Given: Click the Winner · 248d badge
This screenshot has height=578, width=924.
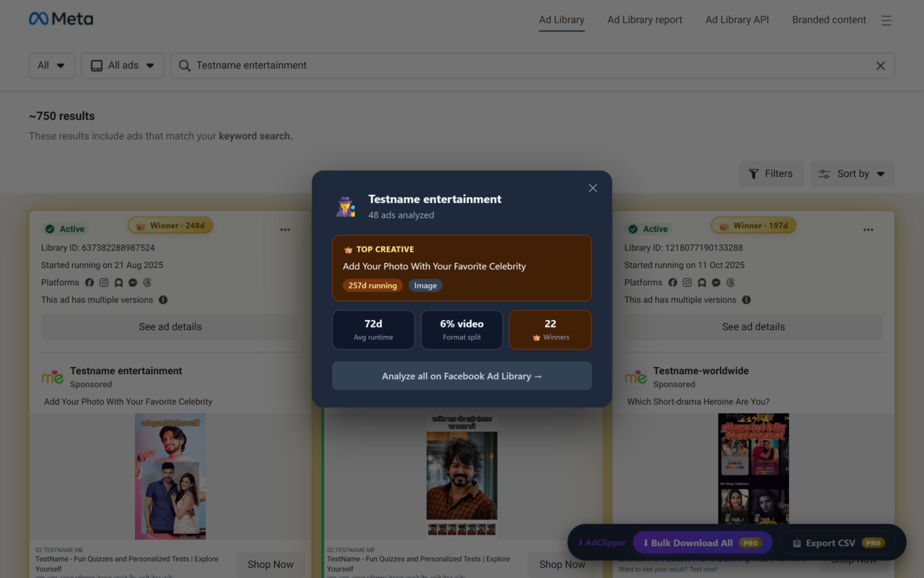Looking at the screenshot, I should pyautogui.click(x=170, y=225).
